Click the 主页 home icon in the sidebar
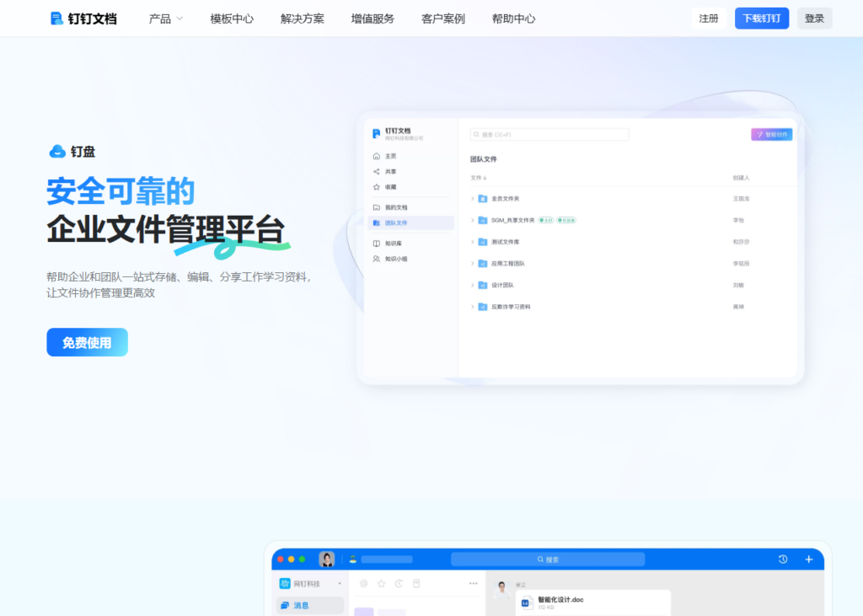This screenshot has width=863, height=616. pyautogui.click(x=377, y=155)
